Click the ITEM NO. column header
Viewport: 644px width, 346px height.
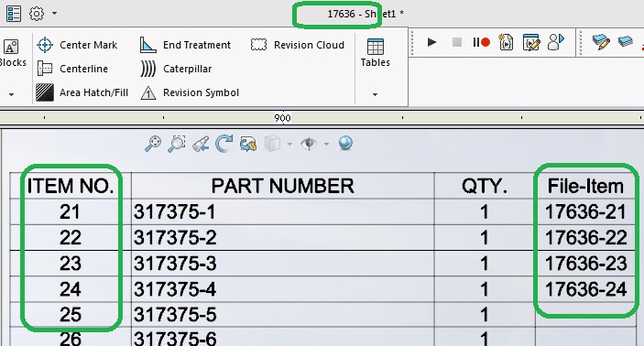71,186
